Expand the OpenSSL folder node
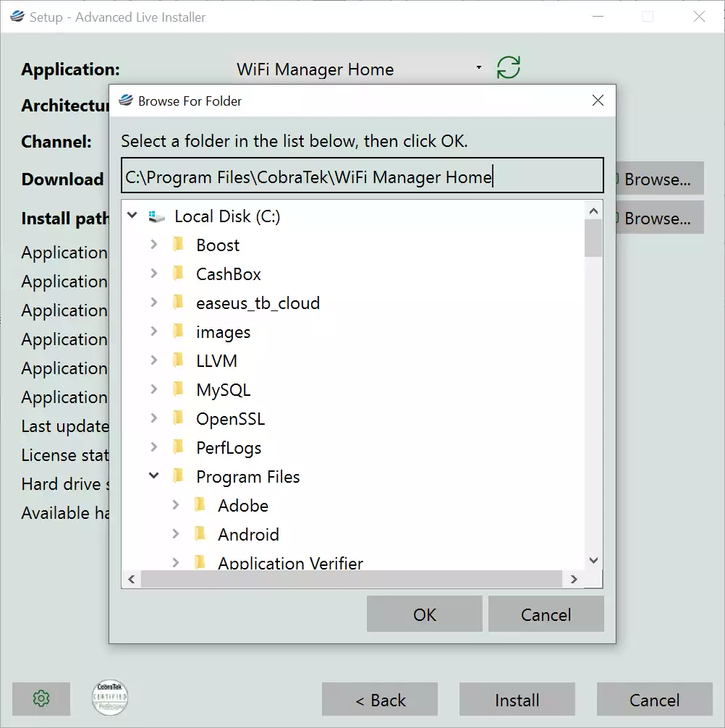Viewport: 725px width, 728px height. [x=154, y=418]
